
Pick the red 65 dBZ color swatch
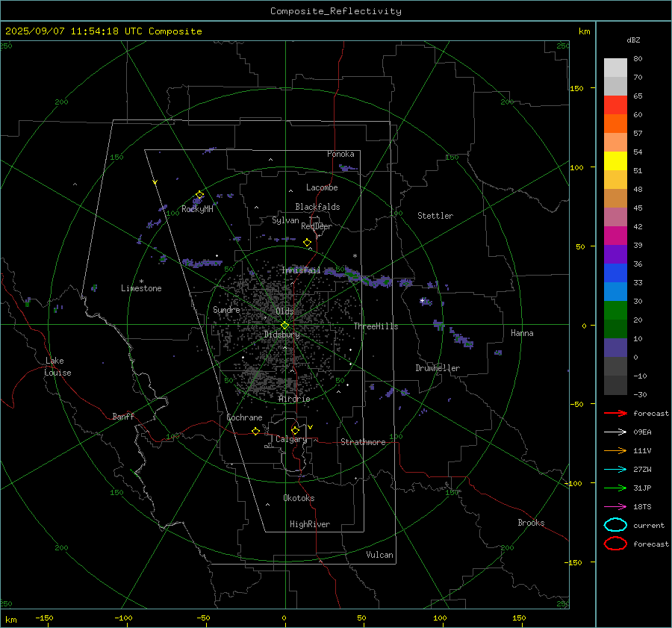pos(615,105)
